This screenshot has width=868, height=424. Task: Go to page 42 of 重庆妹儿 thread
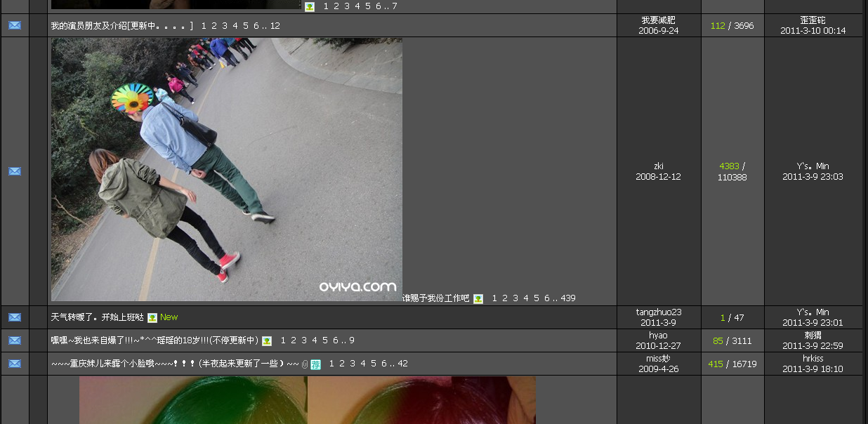[403, 364]
